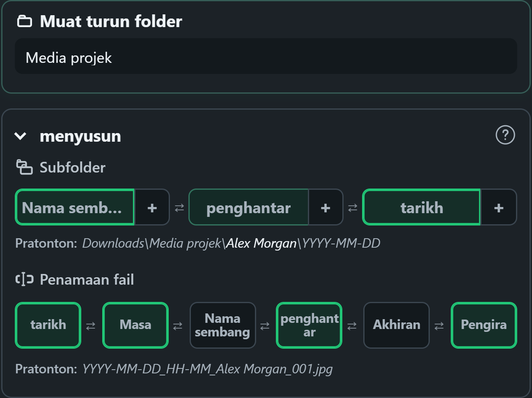Toggle the tarikh subfolder chip
Viewport: 532px width, 398px height.
pos(422,207)
